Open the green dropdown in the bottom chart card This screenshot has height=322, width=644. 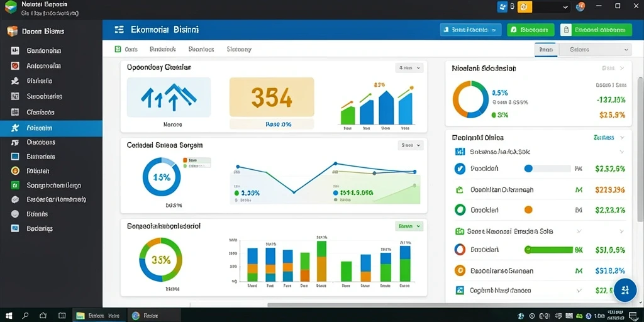tap(409, 226)
